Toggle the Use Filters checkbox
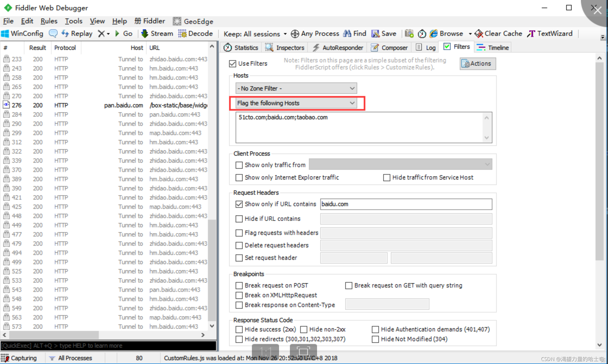 pyautogui.click(x=232, y=63)
